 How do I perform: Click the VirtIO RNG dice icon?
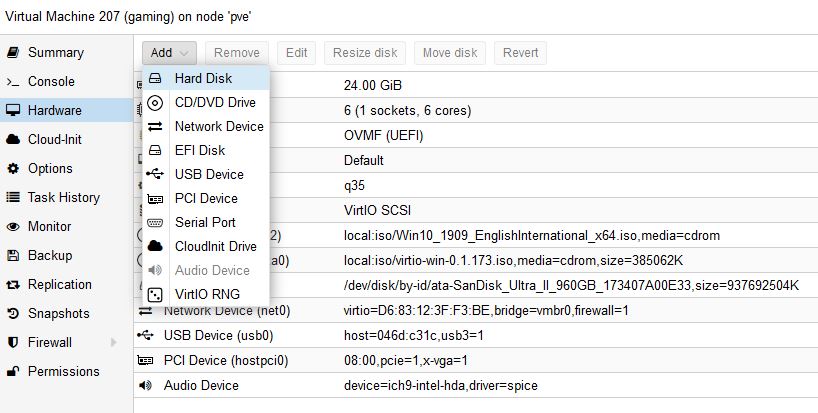click(155, 294)
